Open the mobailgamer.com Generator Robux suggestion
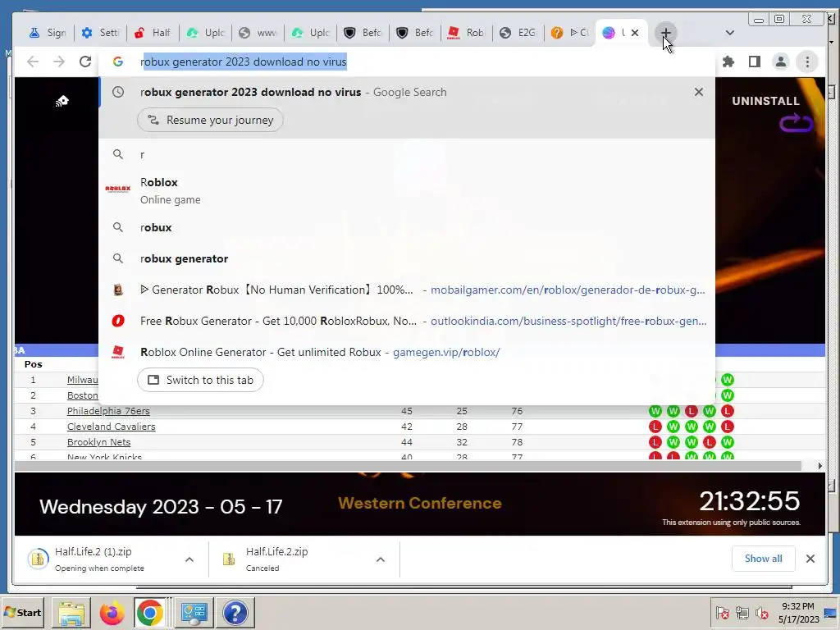 point(407,290)
